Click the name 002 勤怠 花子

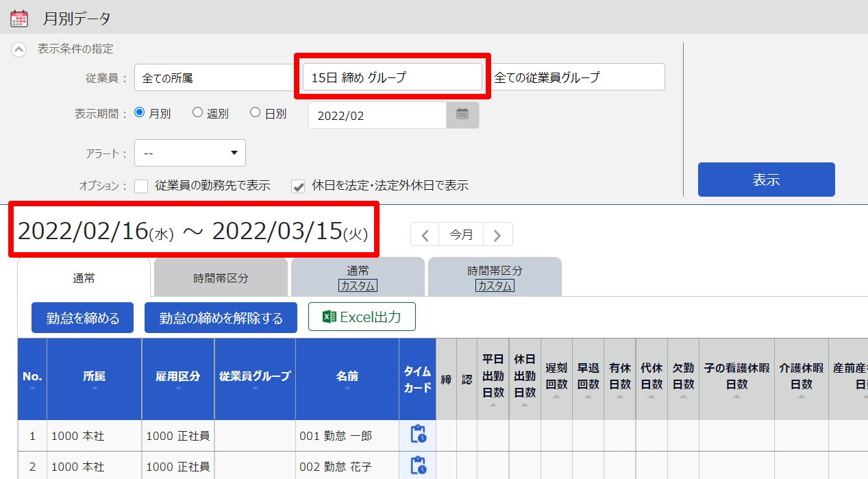336,467
